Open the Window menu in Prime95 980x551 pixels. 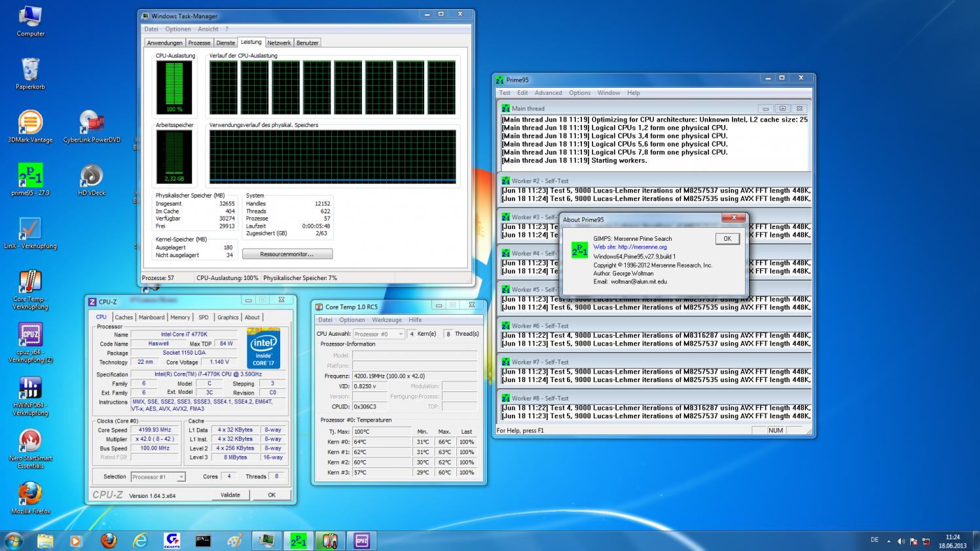pos(609,93)
